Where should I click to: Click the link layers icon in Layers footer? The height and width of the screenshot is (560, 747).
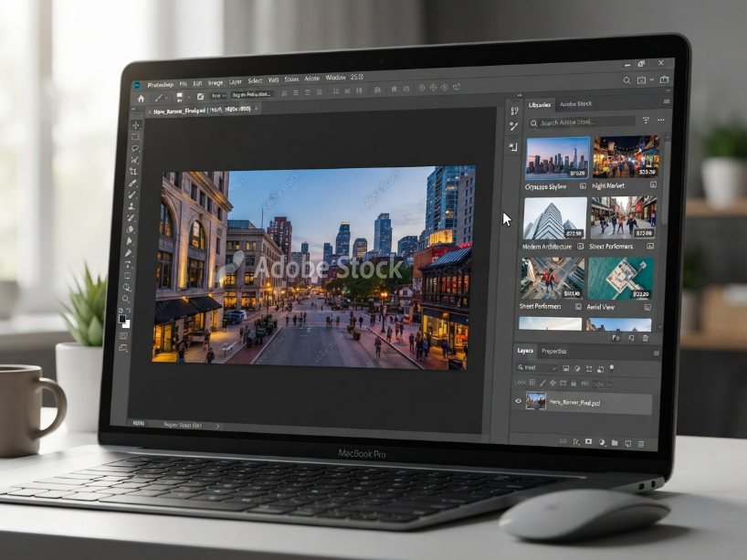pos(563,441)
